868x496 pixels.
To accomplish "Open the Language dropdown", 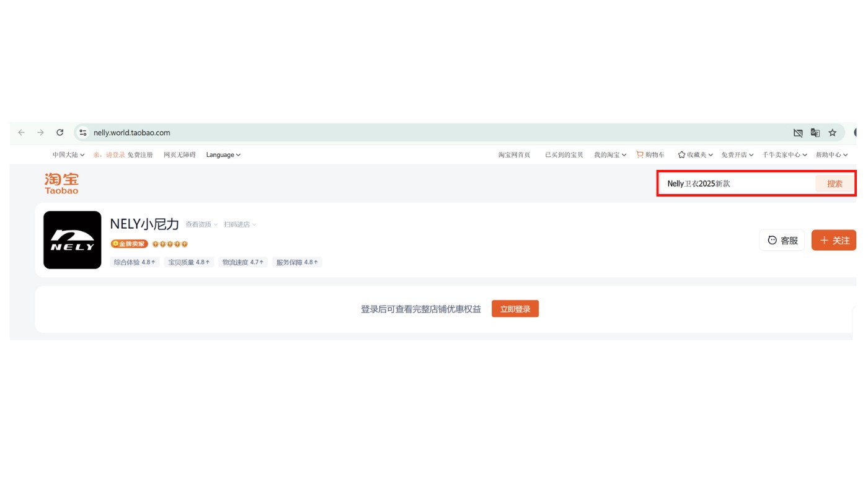I will 223,155.
